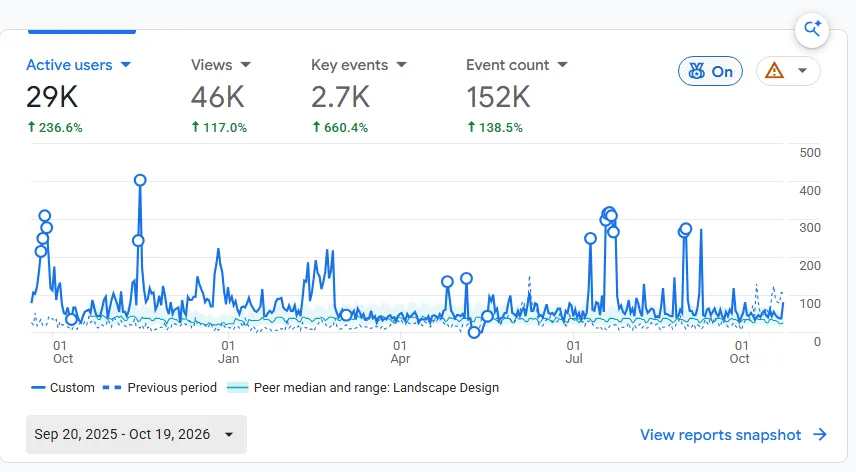
Task: Toggle the benchmarking On button
Action: tap(710, 71)
